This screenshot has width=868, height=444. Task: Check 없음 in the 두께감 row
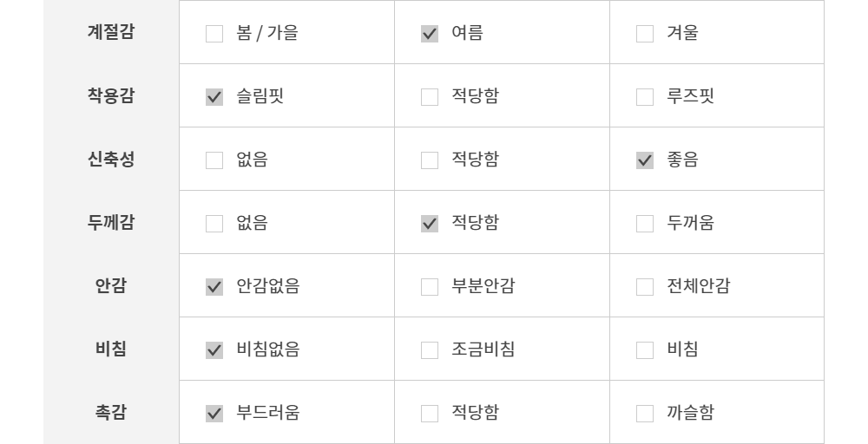pos(214,224)
